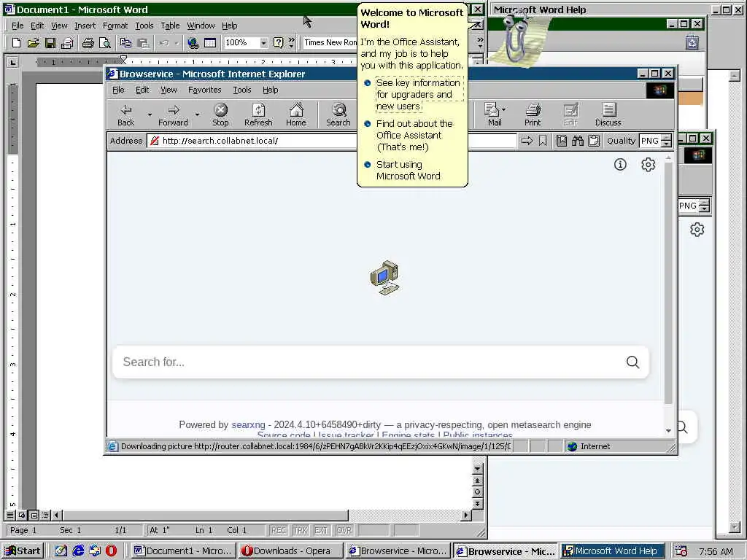Save the document with the floppy disk icon
The height and width of the screenshot is (560, 747).
pos(50,43)
